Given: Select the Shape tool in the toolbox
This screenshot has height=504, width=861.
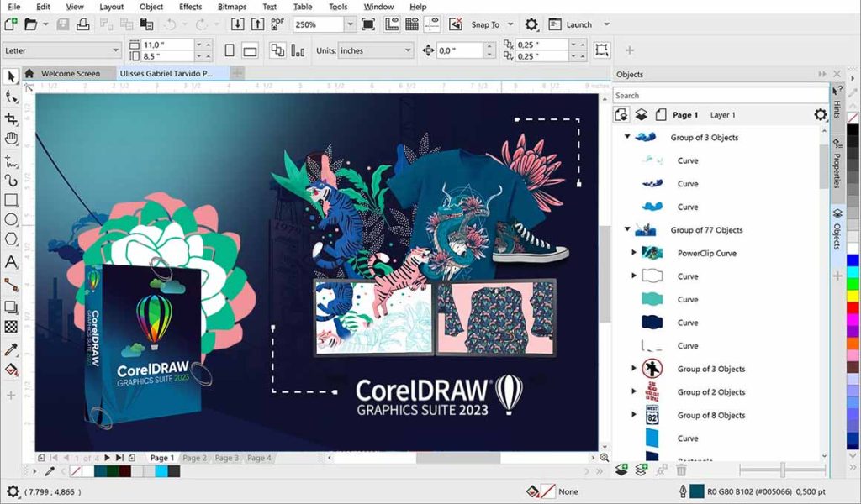Looking at the screenshot, I should tap(11, 97).
